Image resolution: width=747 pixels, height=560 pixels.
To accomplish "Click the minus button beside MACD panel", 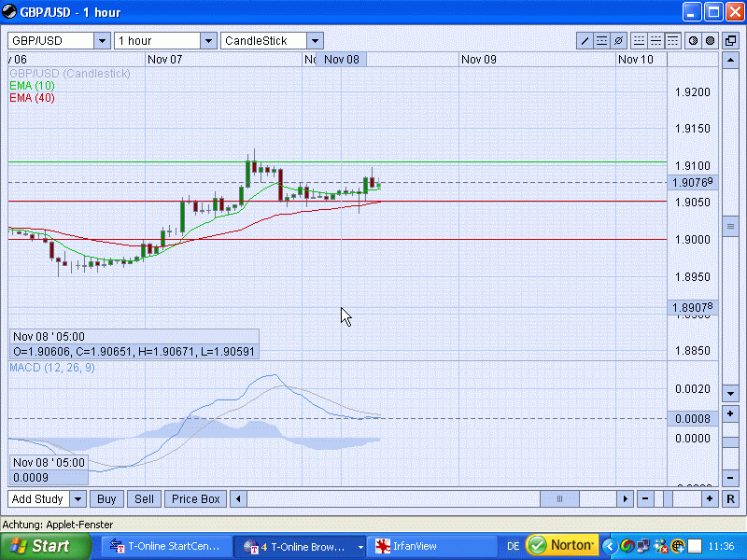I will tap(730, 478).
